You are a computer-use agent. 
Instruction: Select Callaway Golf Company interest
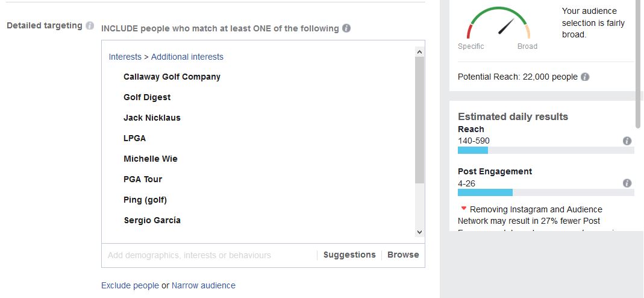172,77
